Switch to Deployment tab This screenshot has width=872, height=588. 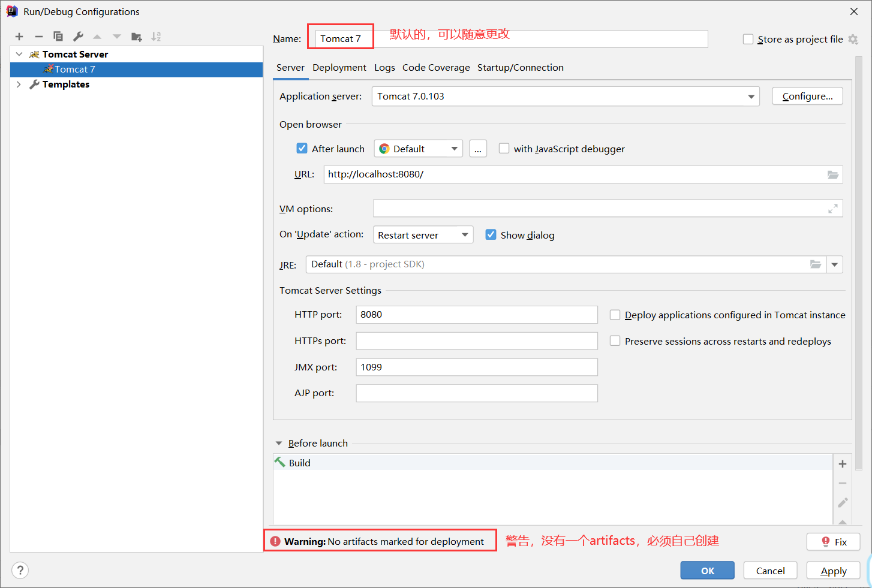coord(339,68)
